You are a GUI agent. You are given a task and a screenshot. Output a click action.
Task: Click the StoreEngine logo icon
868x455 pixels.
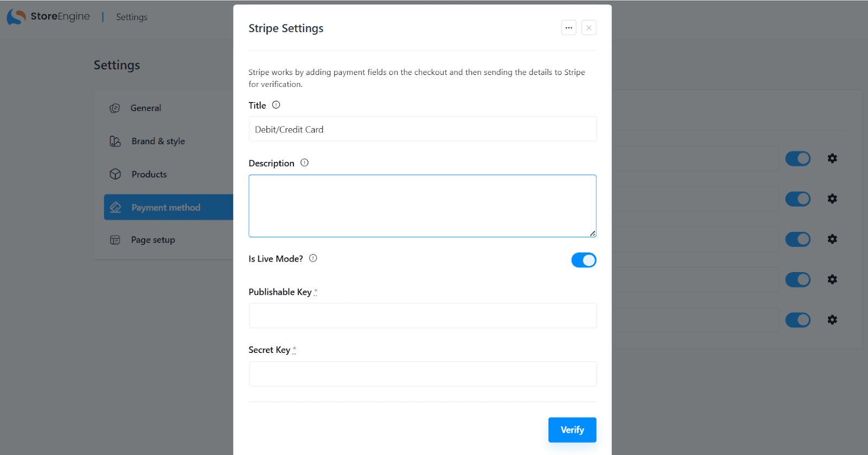(x=16, y=17)
